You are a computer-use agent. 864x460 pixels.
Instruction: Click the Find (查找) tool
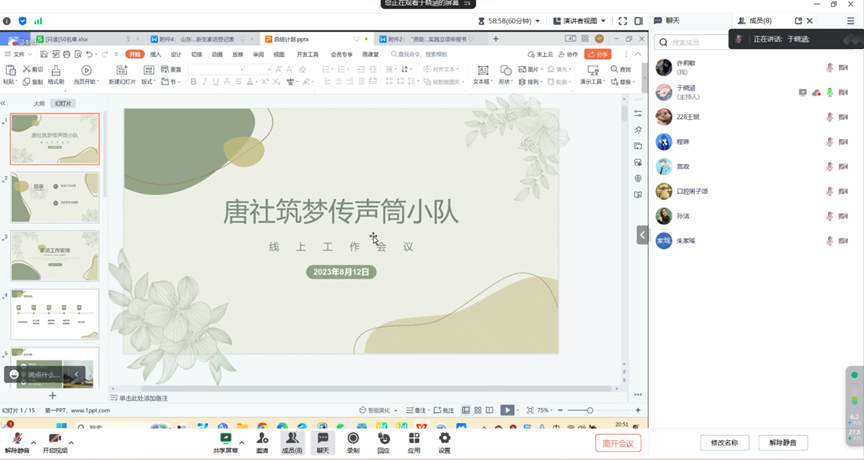[621, 69]
